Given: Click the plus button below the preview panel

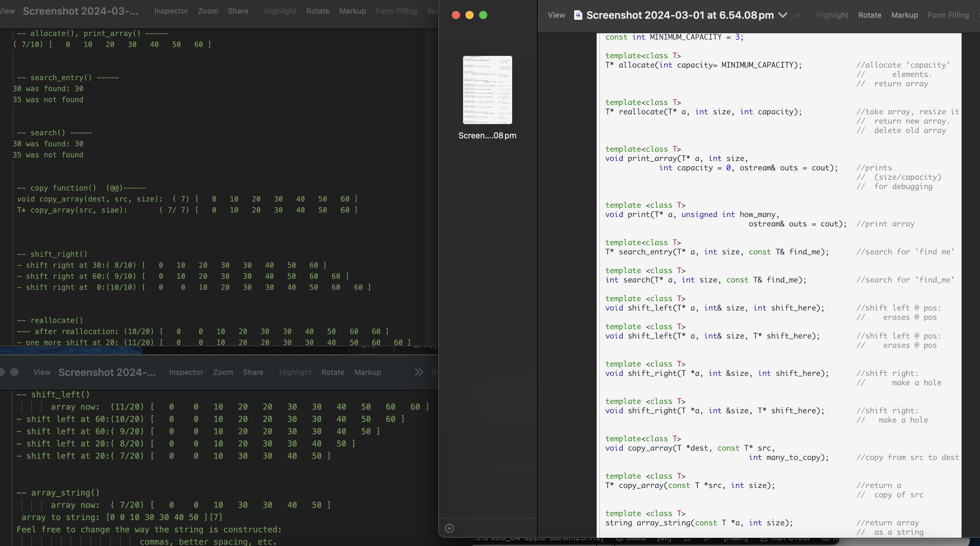Looking at the screenshot, I should click(x=450, y=528).
